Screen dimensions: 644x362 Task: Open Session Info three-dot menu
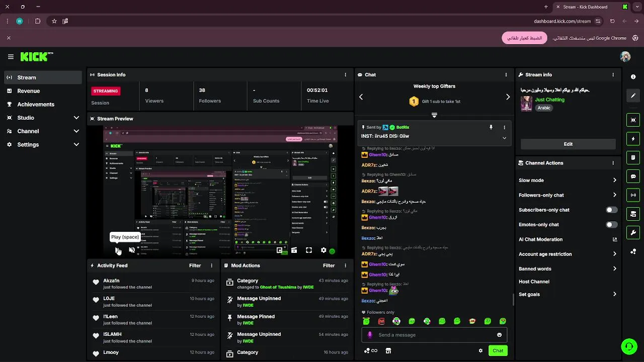tap(345, 74)
